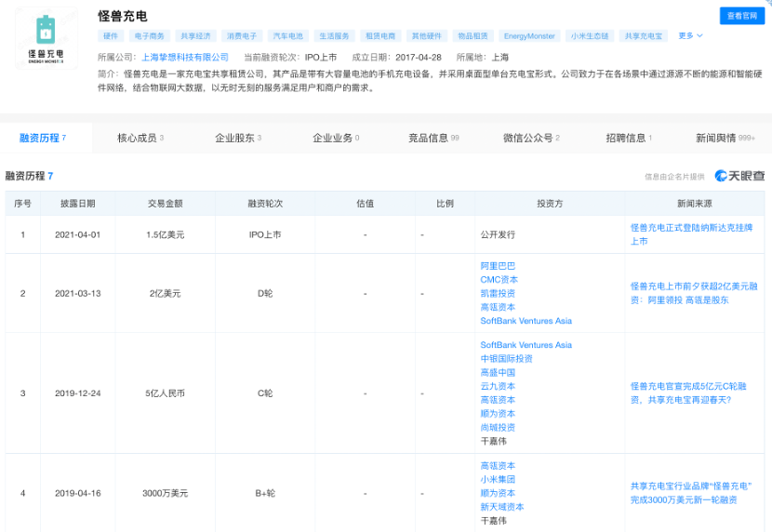Select the EnergyMonster tag
This screenshot has width=772, height=532.
[529, 36]
